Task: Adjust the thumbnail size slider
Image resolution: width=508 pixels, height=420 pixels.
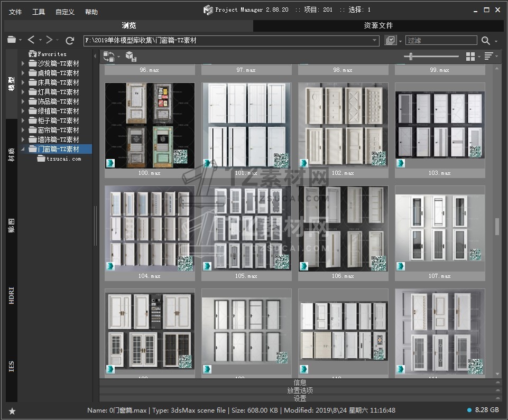Action: pyautogui.click(x=411, y=57)
